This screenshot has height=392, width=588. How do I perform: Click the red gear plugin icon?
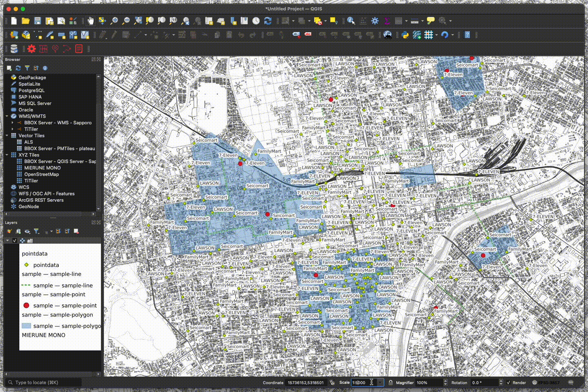click(x=31, y=49)
